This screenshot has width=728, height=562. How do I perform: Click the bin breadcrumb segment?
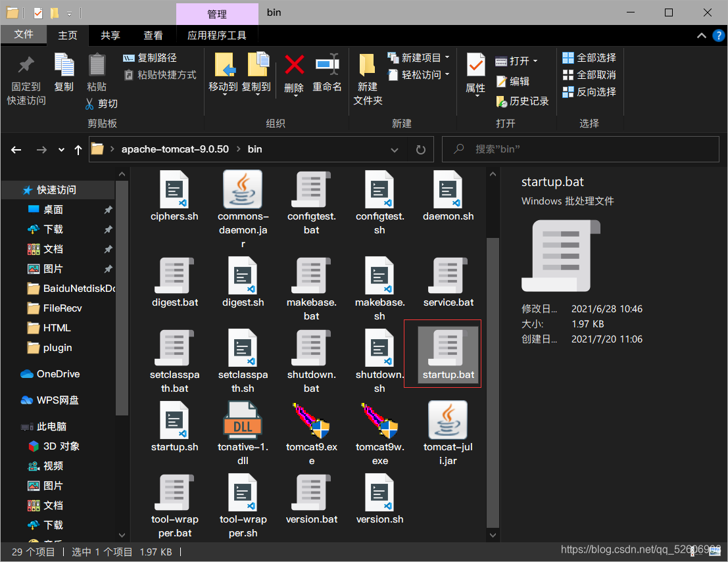coord(255,149)
